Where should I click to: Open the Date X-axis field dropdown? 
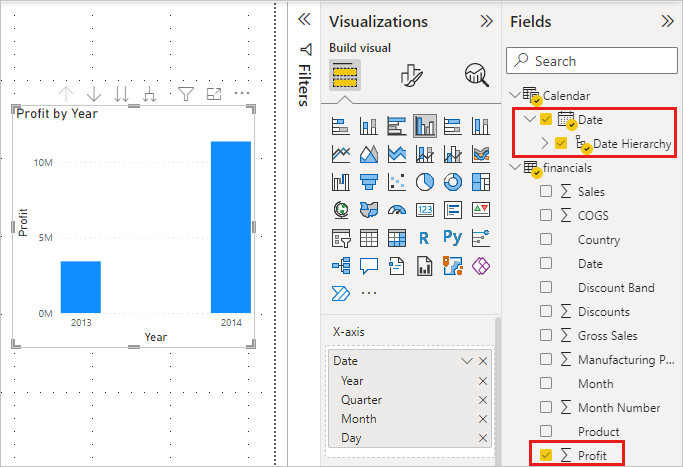(x=467, y=361)
